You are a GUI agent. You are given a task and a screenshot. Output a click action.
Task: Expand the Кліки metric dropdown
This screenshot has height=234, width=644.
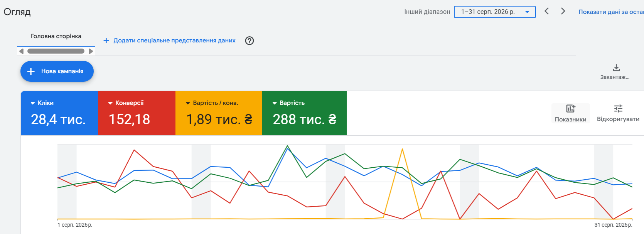tap(42, 103)
